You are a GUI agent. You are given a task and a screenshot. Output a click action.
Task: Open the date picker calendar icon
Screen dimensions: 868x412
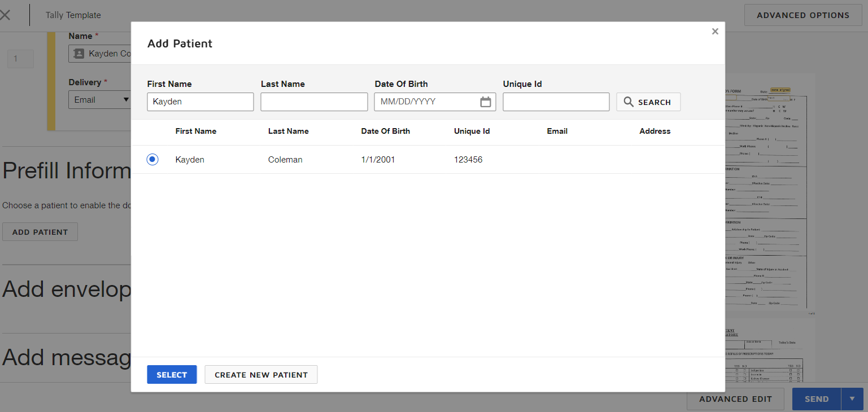click(486, 102)
